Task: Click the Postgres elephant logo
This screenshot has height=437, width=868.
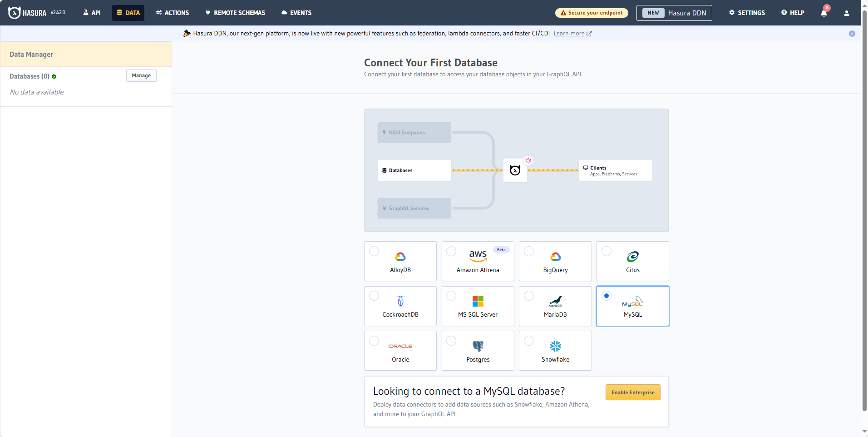Action: click(478, 346)
